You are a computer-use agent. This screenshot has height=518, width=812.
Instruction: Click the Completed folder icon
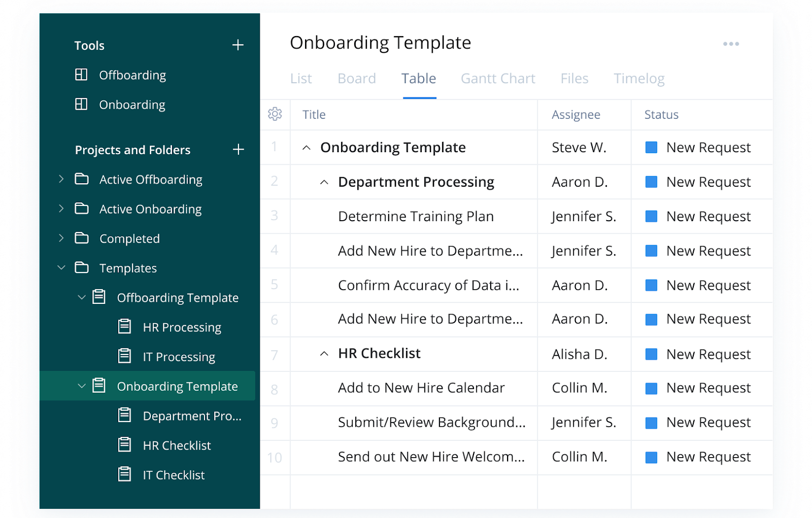(82, 238)
